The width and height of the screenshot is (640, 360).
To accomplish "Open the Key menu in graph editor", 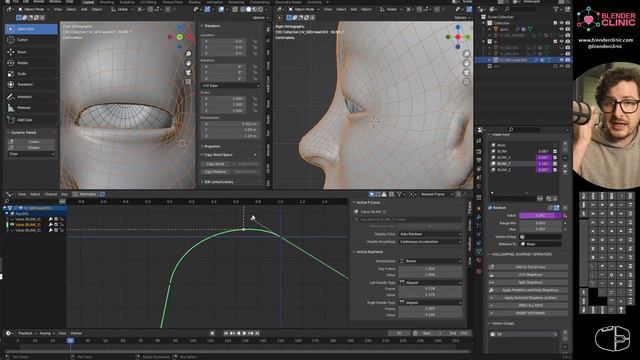I will (64, 194).
